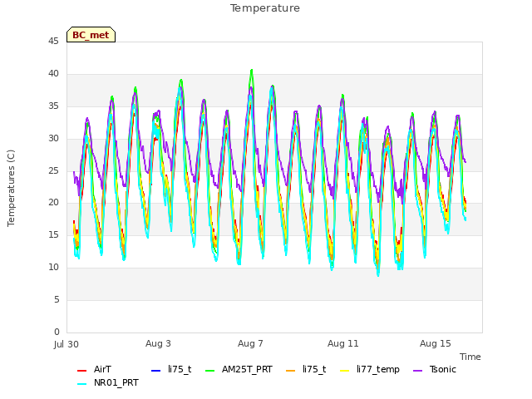Click the Jul 30 x-axis tick
Screen dimensions: 532x399
[x=66, y=344]
